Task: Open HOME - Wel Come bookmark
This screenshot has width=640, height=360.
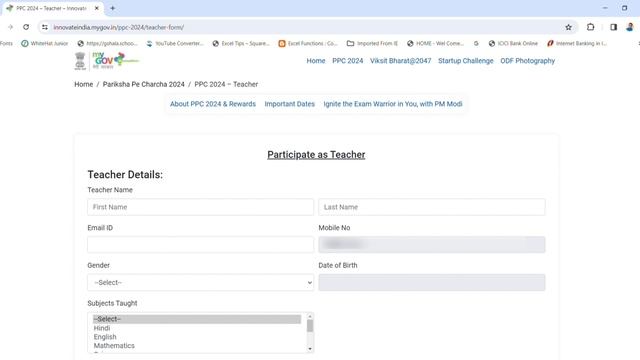Action: (436, 43)
